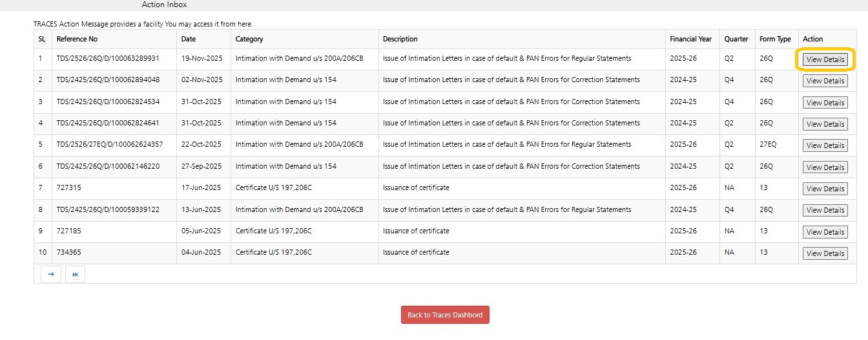Click the Action Inbox heading
The width and height of the screenshot is (868, 340).
pos(164,5)
